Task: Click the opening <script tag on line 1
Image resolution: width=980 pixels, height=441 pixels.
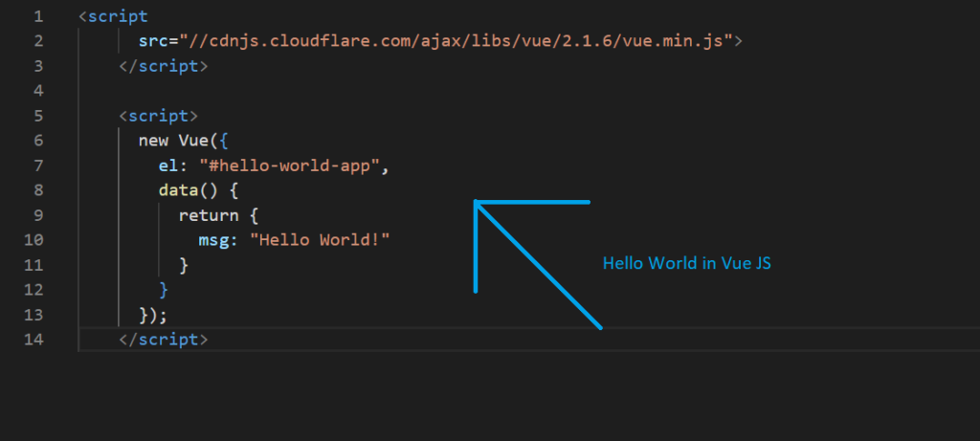Action: [x=114, y=16]
